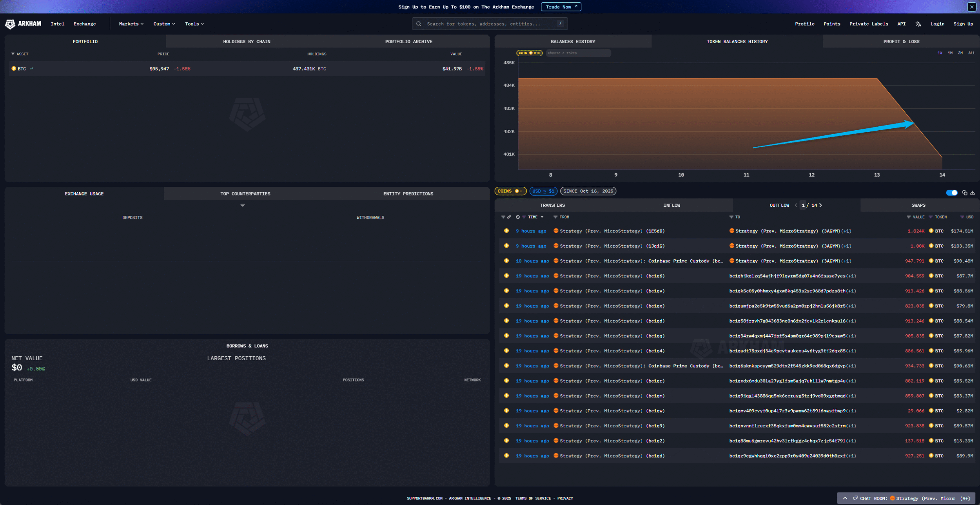Switch to the Profit & Loss tab

(901, 42)
